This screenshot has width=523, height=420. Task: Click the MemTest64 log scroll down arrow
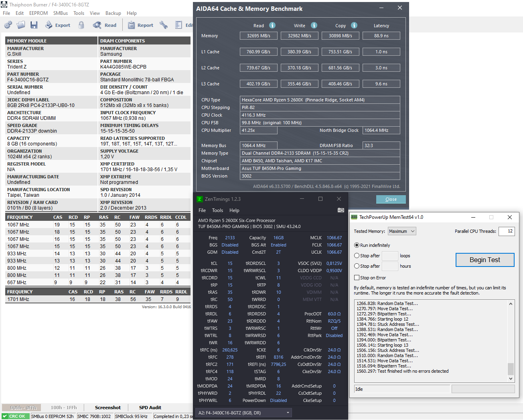click(x=511, y=378)
